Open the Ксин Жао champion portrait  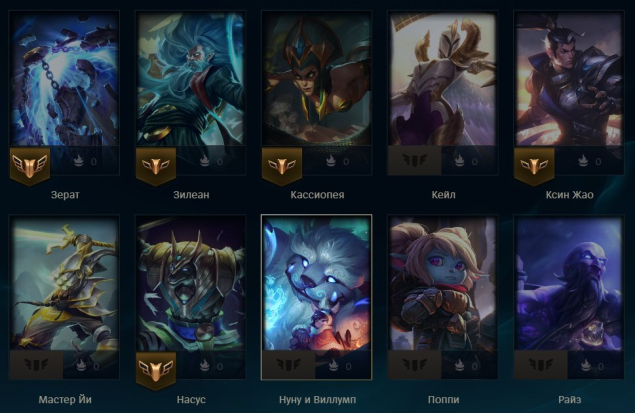point(569,79)
